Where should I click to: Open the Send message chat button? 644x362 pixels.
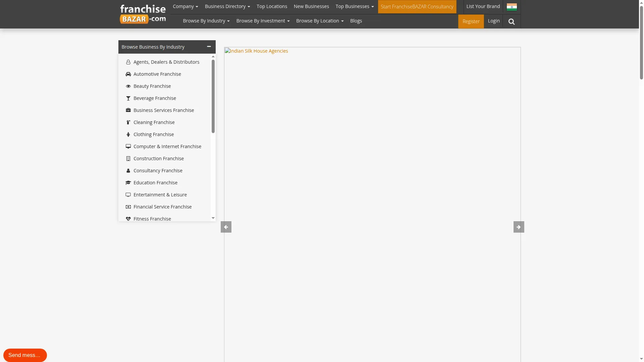click(x=25, y=355)
